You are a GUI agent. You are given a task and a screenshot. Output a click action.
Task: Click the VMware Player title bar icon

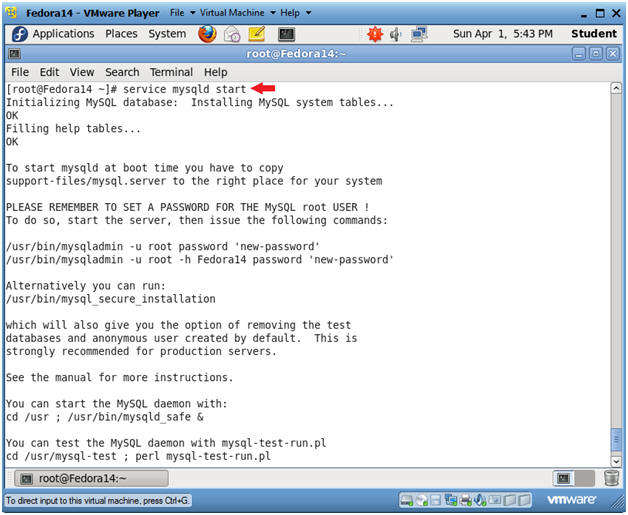(12, 12)
